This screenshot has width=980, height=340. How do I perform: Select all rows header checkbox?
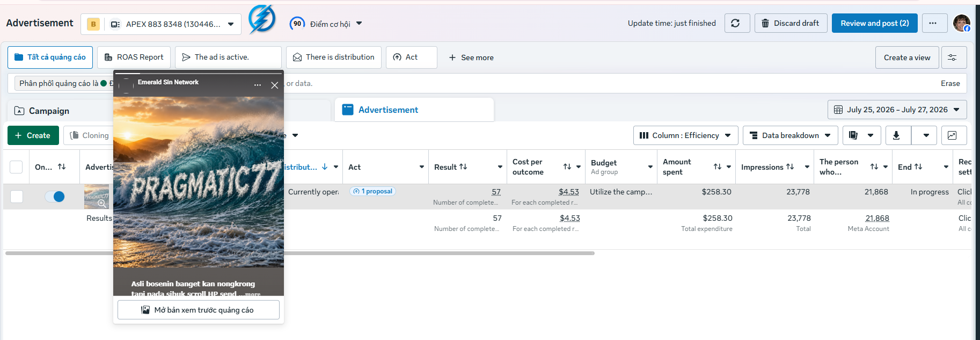coord(17,167)
